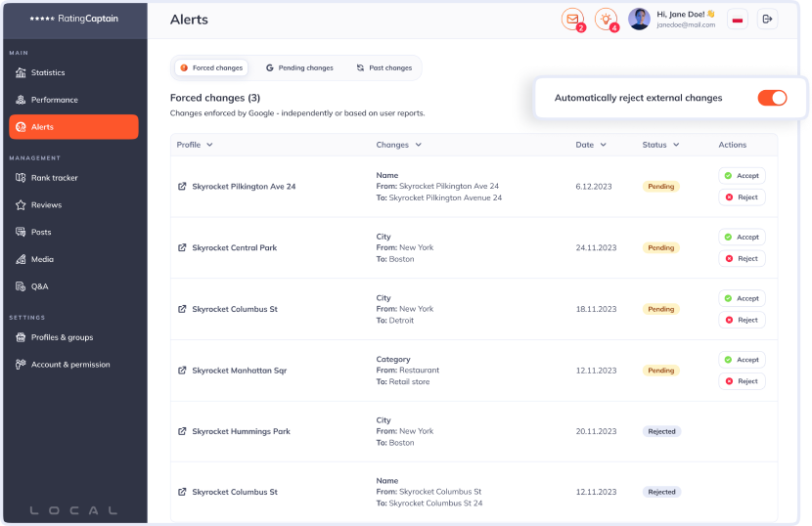
Task: Expand the Changes column dropdown
Action: tap(419, 145)
